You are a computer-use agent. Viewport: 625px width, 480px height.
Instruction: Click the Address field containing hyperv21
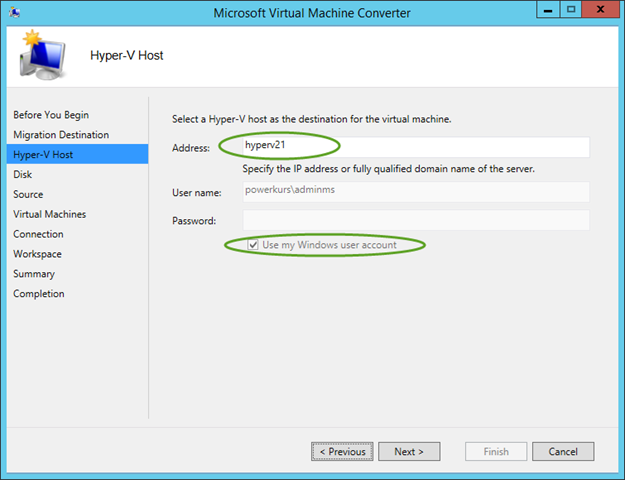point(415,147)
